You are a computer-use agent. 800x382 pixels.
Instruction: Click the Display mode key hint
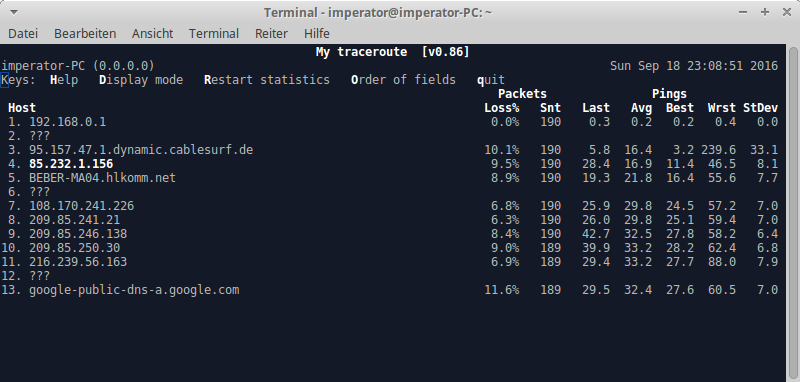(x=141, y=80)
